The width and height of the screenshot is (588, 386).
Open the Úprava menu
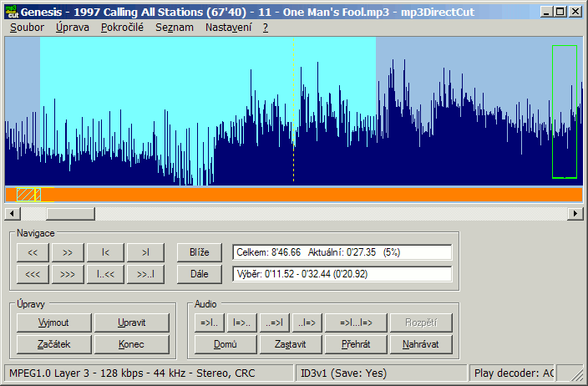[73, 28]
